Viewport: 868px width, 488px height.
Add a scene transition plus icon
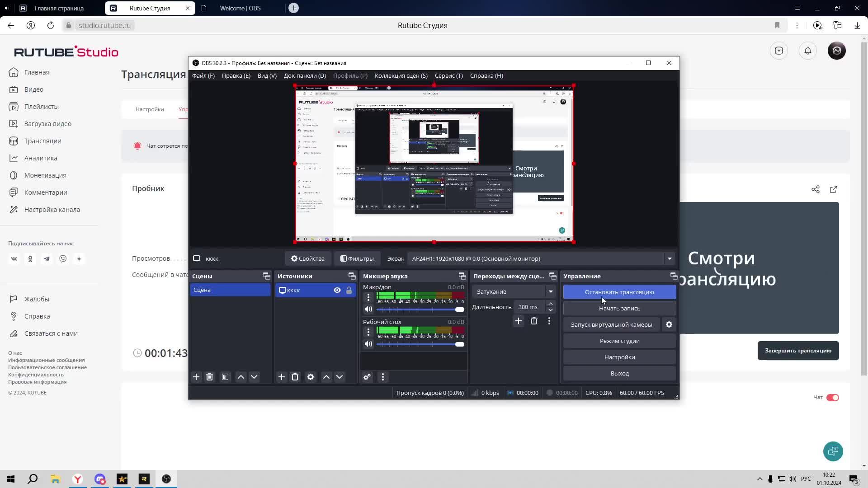[x=519, y=321]
